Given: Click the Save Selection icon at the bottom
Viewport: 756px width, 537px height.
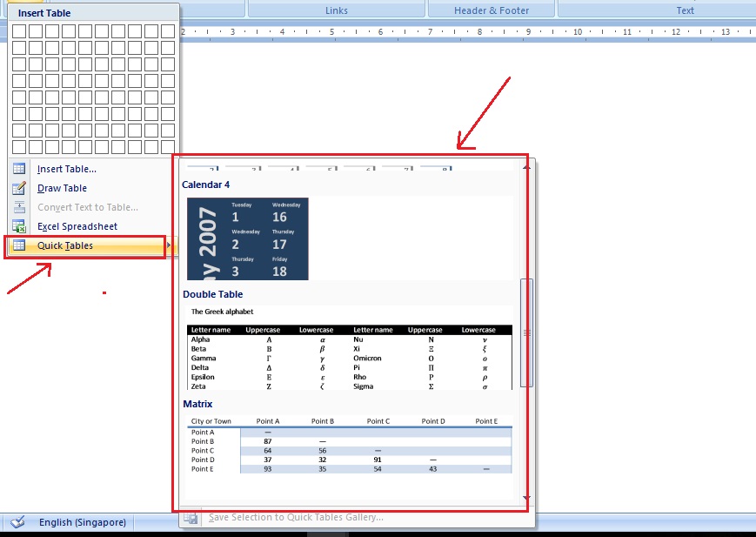Looking at the screenshot, I should [x=191, y=517].
